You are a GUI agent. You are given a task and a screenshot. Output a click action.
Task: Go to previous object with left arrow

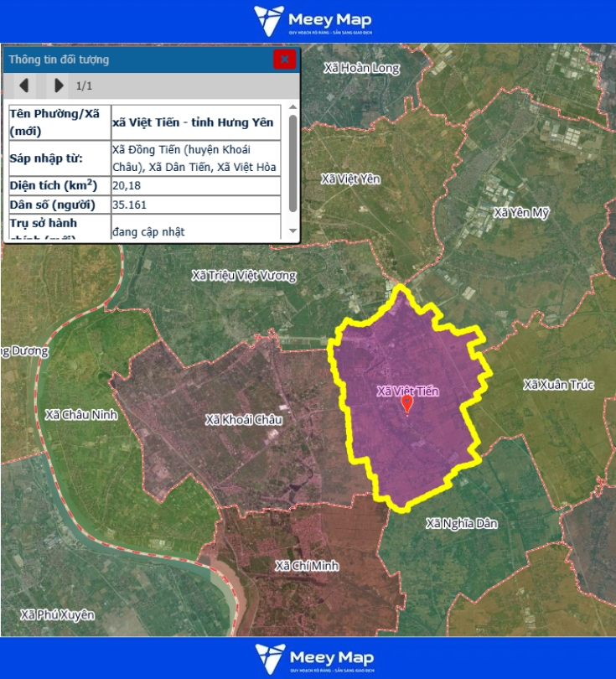point(24,86)
